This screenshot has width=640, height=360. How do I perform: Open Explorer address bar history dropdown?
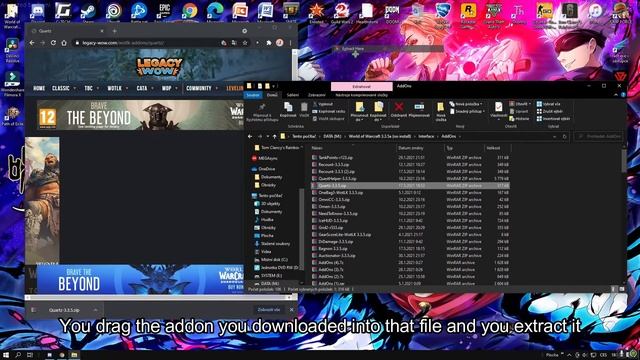(554, 136)
